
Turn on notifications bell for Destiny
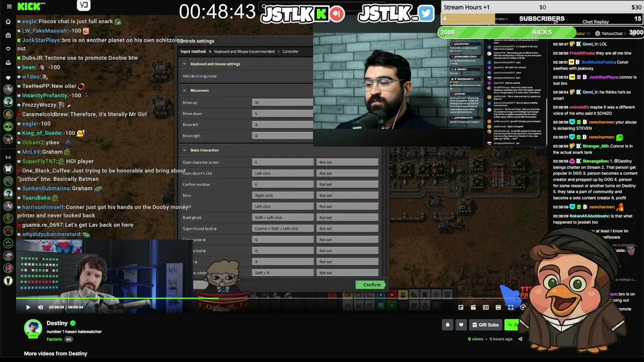click(x=447, y=325)
